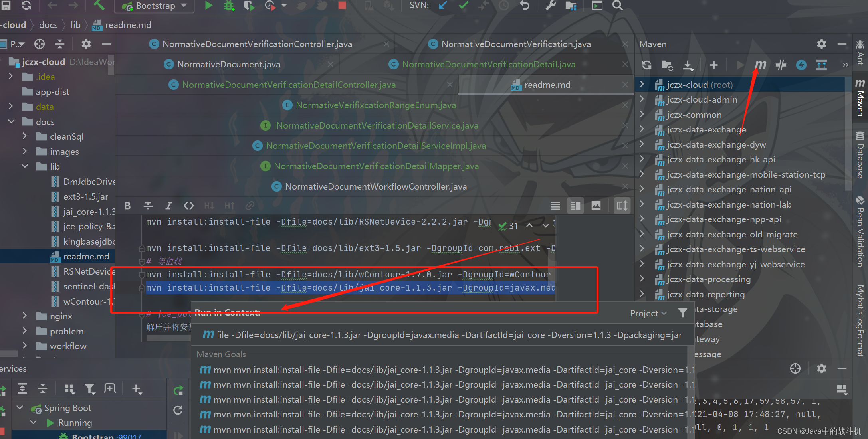The width and height of the screenshot is (868, 439).
Task: Click Execute Maven Goal icon
Action: (x=761, y=65)
